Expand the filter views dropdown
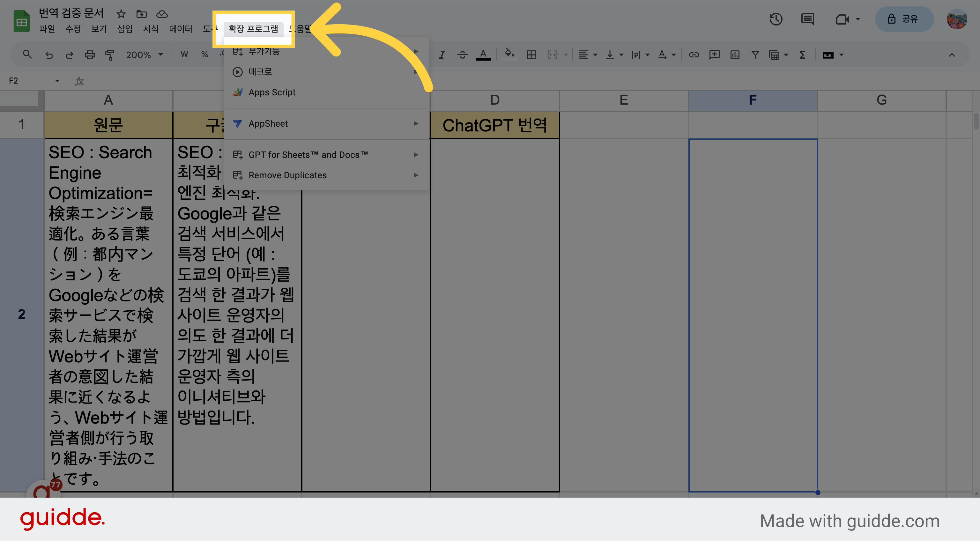The image size is (980, 541). click(x=786, y=55)
